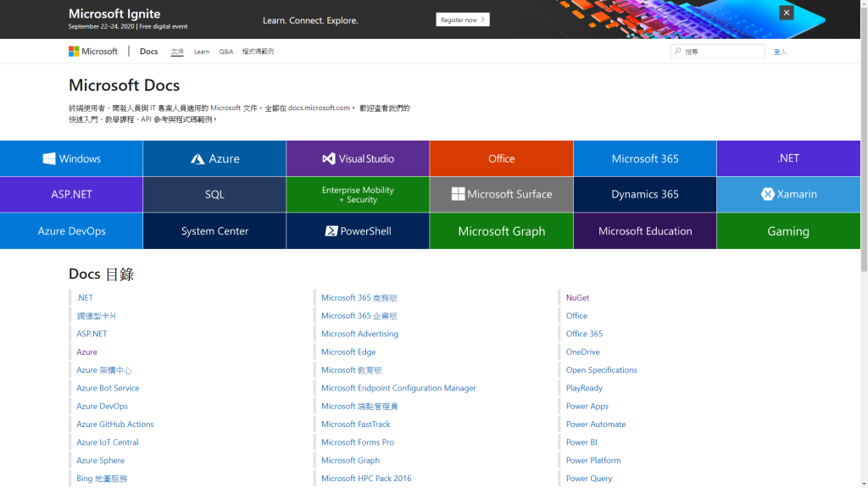Click the Microsoft Advertising link
Image resolution: width=868 pixels, height=488 pixels.
[359, 334]
